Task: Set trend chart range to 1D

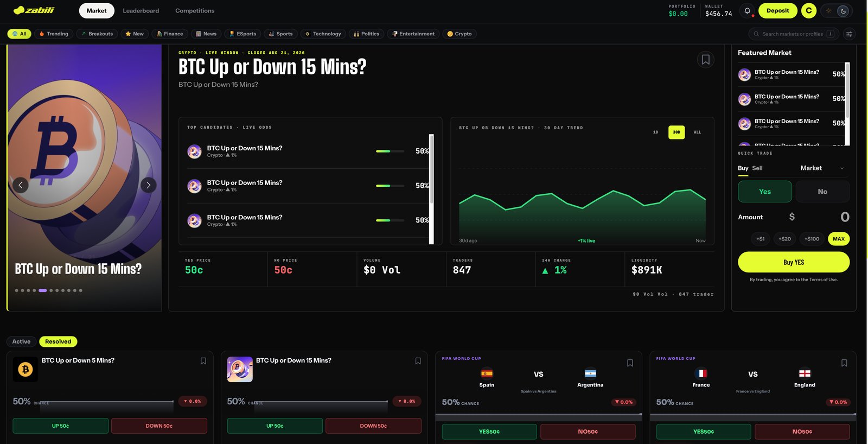Action: (x=655, y=132)
